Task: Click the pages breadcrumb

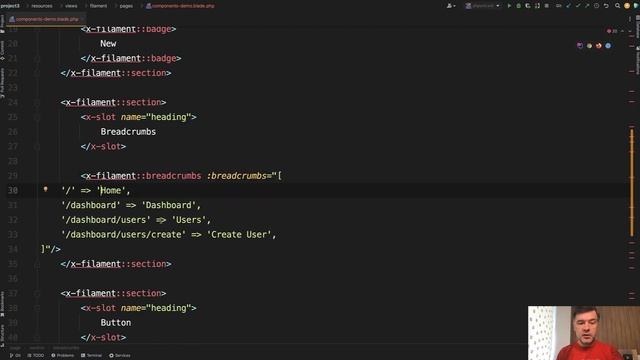Action: click(x=126, y=6)
